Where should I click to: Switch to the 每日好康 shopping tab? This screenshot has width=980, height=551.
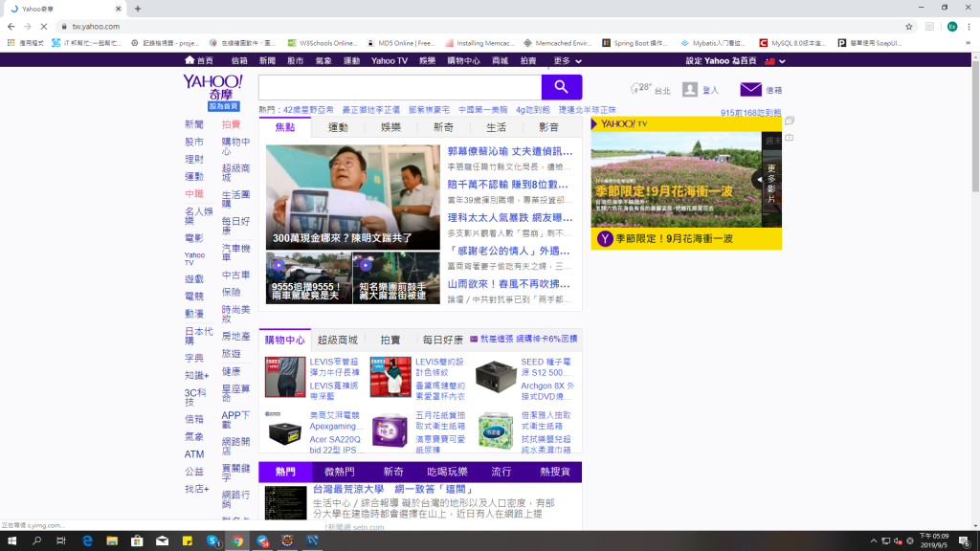click(x=442, y=340)
